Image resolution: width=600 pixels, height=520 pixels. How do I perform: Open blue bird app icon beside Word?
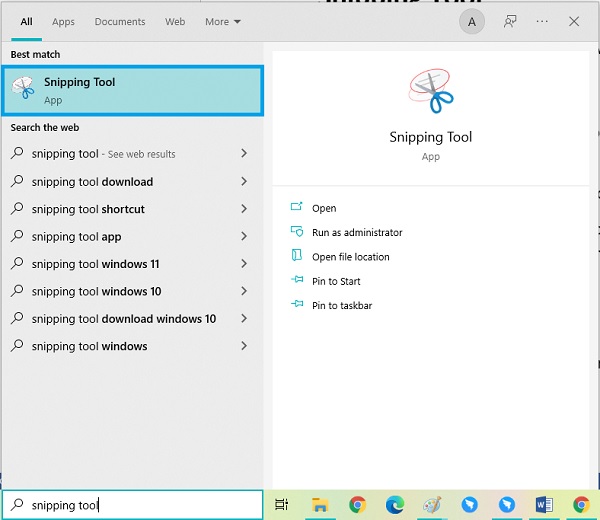coord(507,505)
